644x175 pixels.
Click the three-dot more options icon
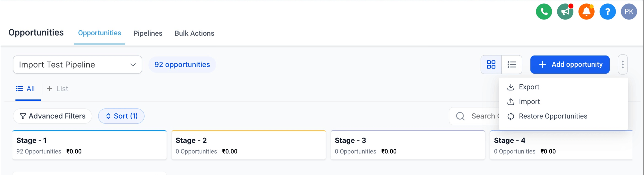coord(623,64)
